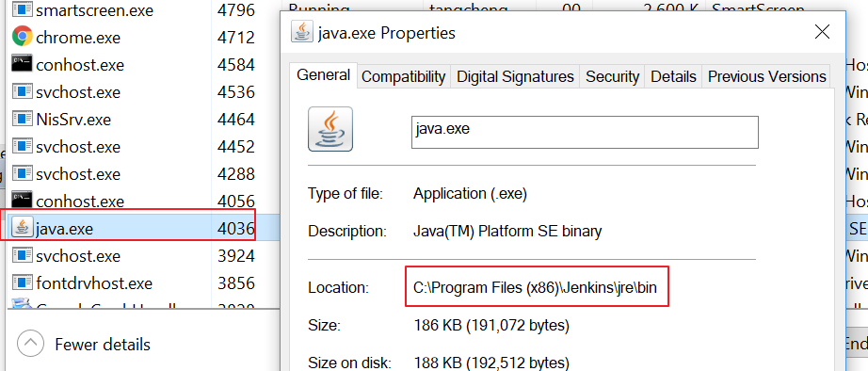Screen dimensions: 868x371
Task: Click PID 4536 cell
Action: click(x=236, y=92)
